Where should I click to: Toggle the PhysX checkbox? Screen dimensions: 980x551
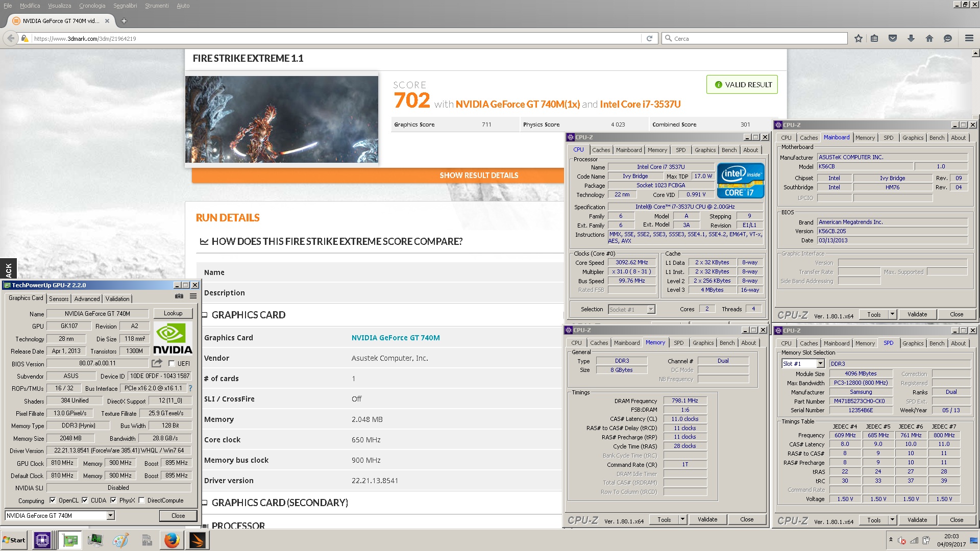113,500
